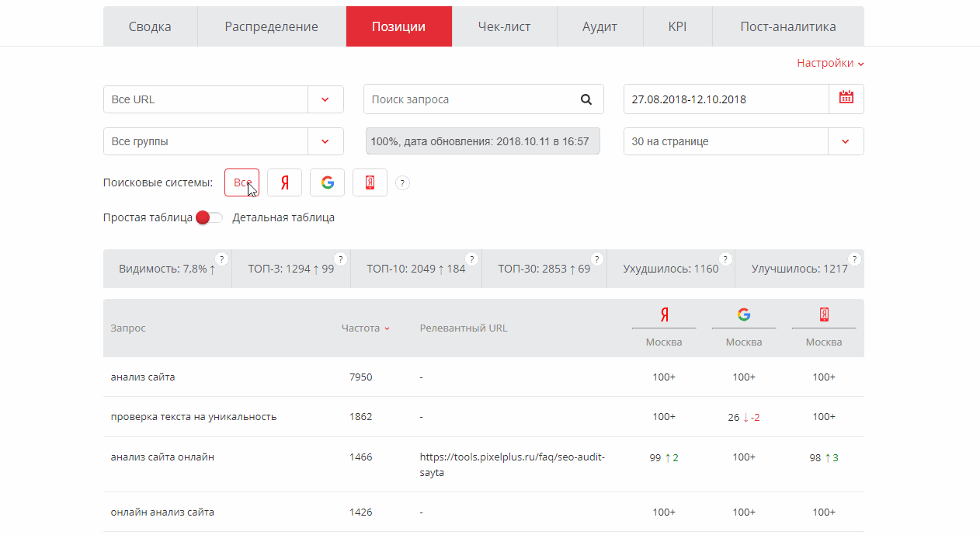This screenshot has width=980, height=535.
Task: Expand the 'Все URL' dropdown
Action: [325, 99]
